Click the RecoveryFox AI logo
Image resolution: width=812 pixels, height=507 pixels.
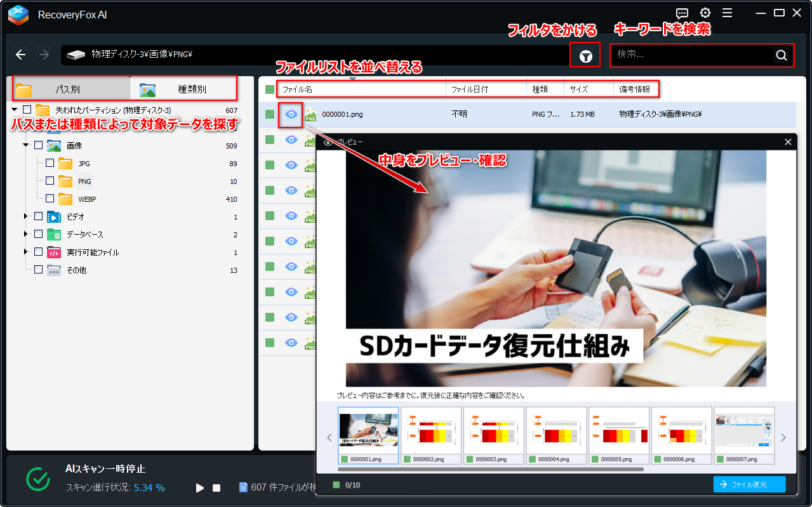(18, 14)
